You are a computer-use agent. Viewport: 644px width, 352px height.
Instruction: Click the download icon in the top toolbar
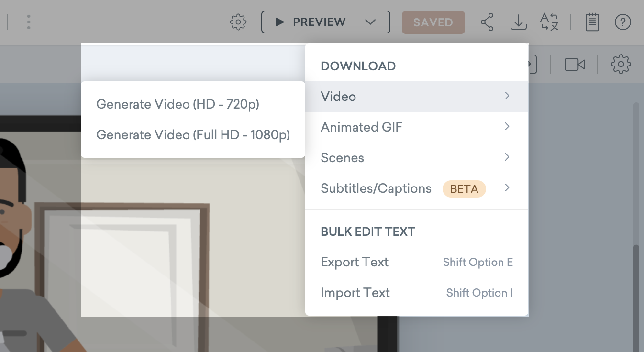518,22
